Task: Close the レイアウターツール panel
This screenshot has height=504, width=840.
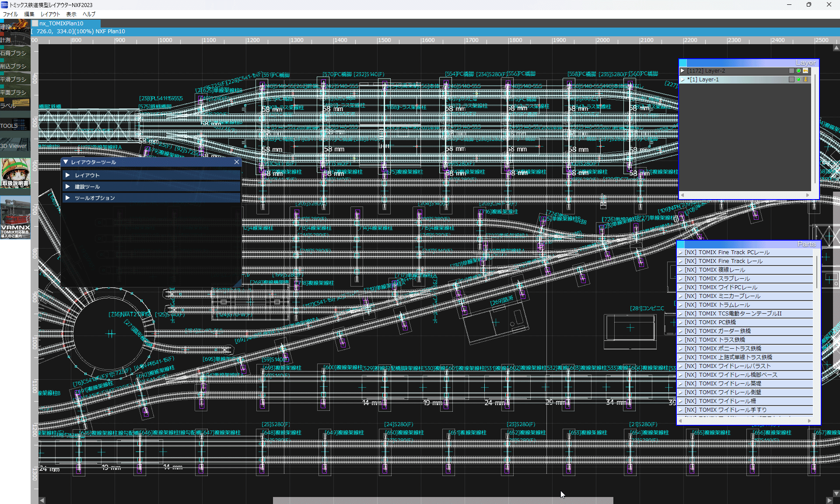Action: [x=237, y=162]
